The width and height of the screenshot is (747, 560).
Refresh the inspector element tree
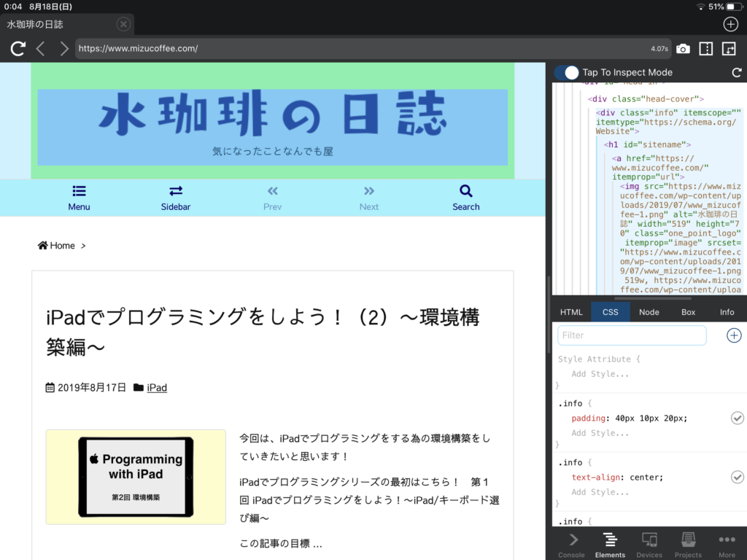click(737, 72)
